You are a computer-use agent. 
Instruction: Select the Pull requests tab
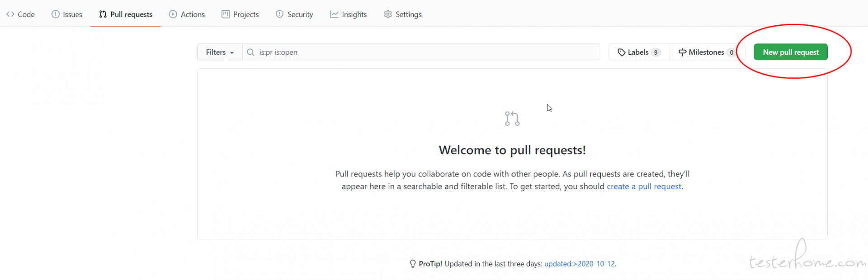[x=126, y=14]
